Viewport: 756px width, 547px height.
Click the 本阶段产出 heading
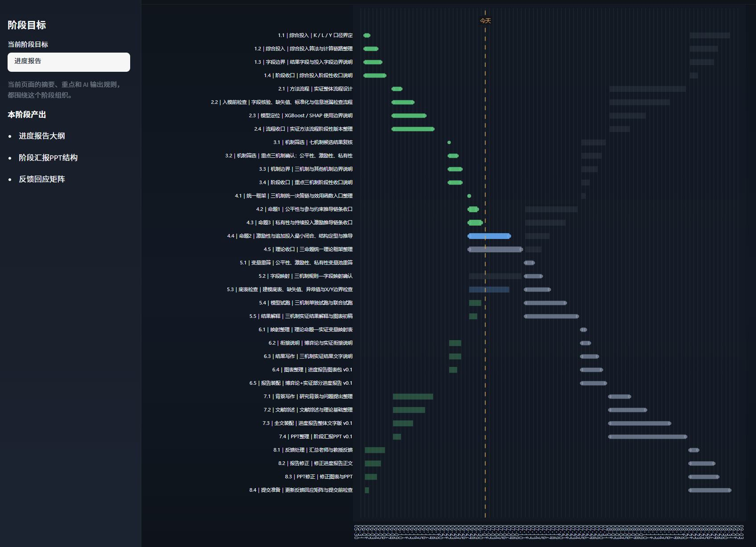27,115
